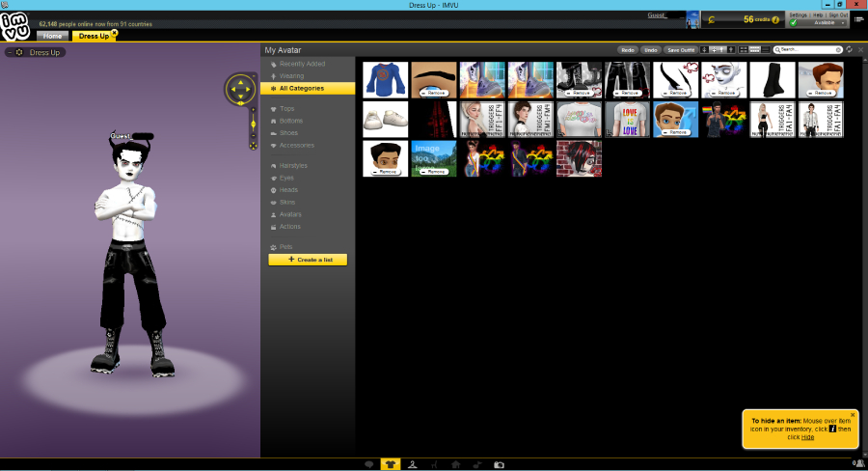Screen dimensions: 868x471
Task: Refresh the inventory with the circular arrows icon
Action: (x=849, y=49)
